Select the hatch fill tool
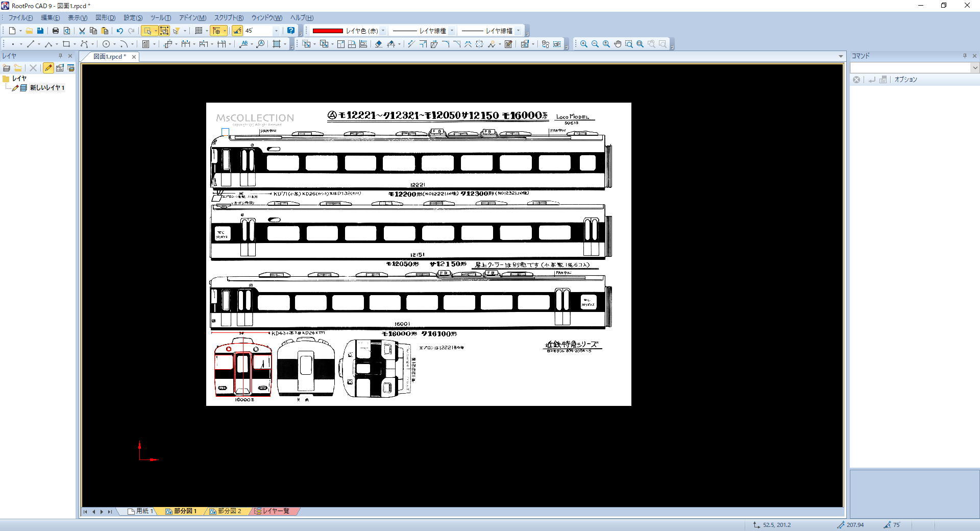 coord(277,44)
